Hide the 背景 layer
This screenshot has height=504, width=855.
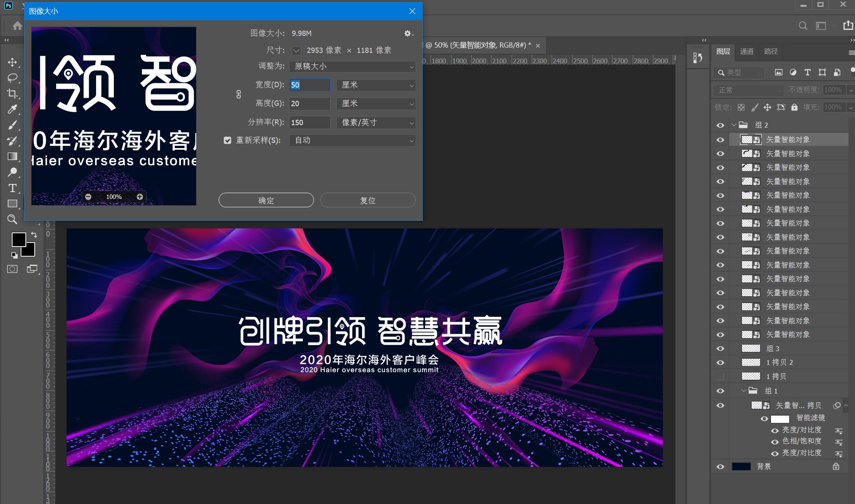(x=720, y=467)
